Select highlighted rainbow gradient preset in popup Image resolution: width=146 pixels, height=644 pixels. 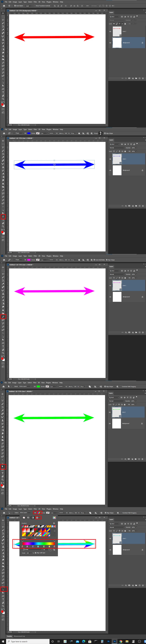tap(44, 534)
